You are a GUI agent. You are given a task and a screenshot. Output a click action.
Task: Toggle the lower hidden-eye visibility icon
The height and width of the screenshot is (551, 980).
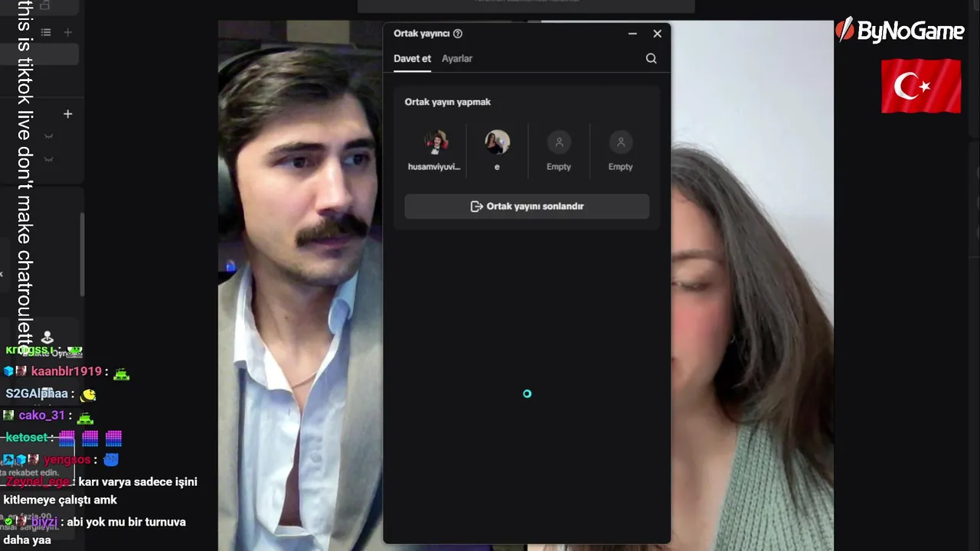[49, 159]
